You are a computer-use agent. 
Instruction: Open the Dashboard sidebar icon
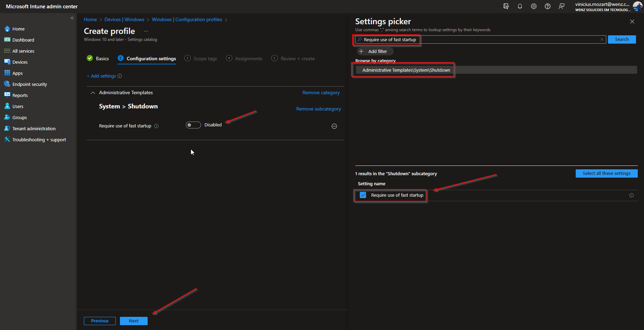coord(7,40)
